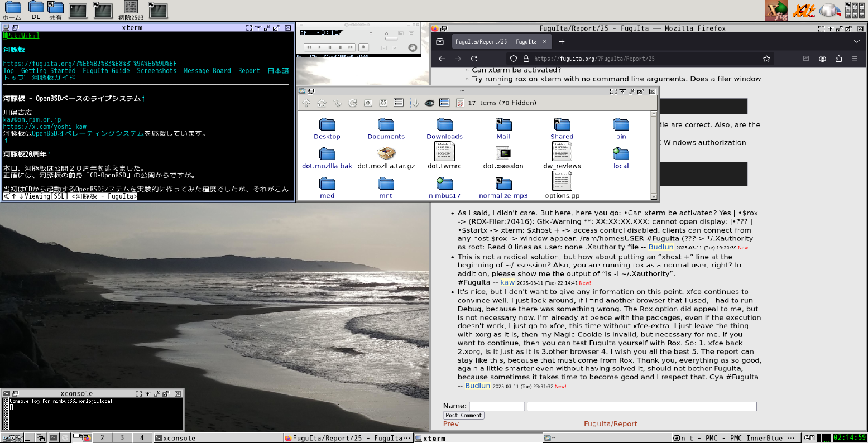Screen dimensions: 868x443
Task: Open the dot.mozilla.tar.gz archive file
Action: (386, 154)
